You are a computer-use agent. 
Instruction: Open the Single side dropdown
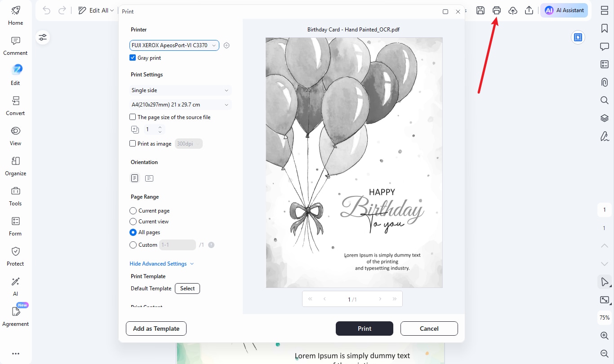(181, 90)
